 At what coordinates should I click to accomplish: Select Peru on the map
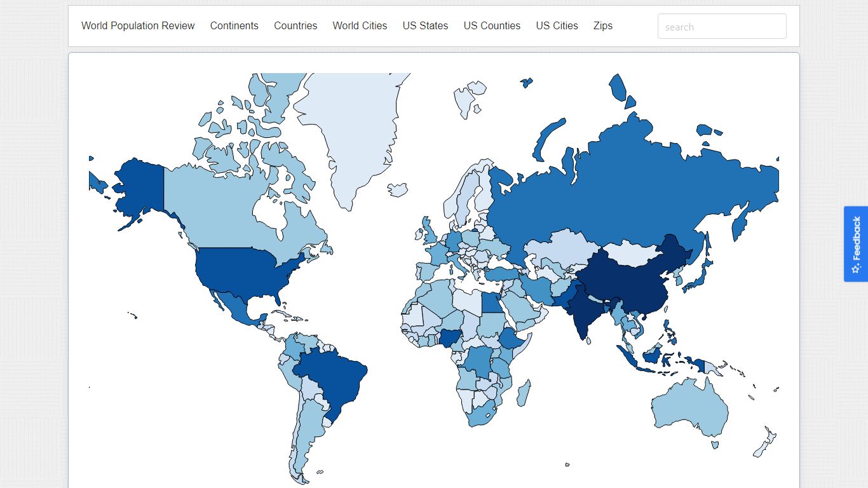click(x=289, y=375)
